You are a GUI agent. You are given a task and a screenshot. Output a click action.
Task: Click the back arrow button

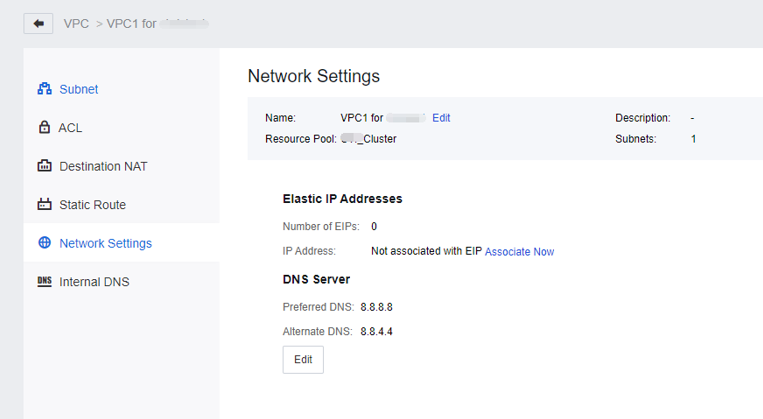tap(38, 23)
